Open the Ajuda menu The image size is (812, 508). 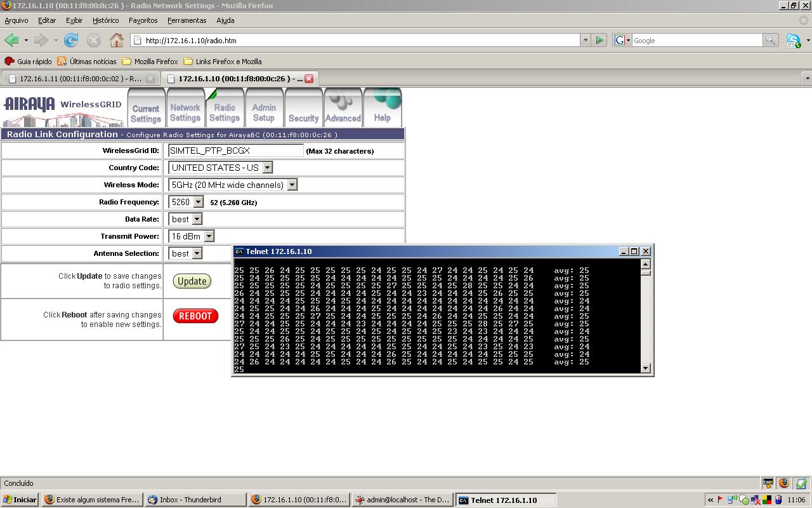pos(225,20)
